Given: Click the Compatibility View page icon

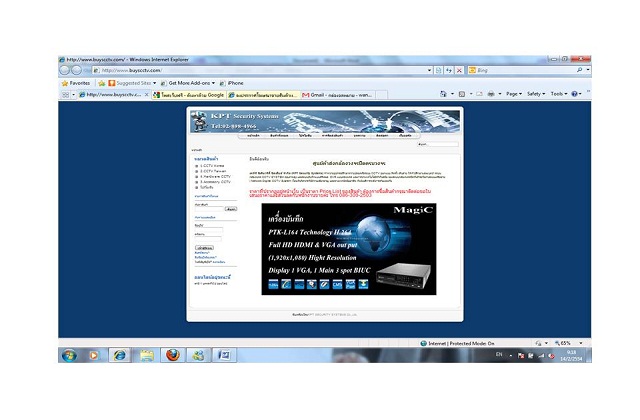Looking at the screenshot, I should (438, 70).
